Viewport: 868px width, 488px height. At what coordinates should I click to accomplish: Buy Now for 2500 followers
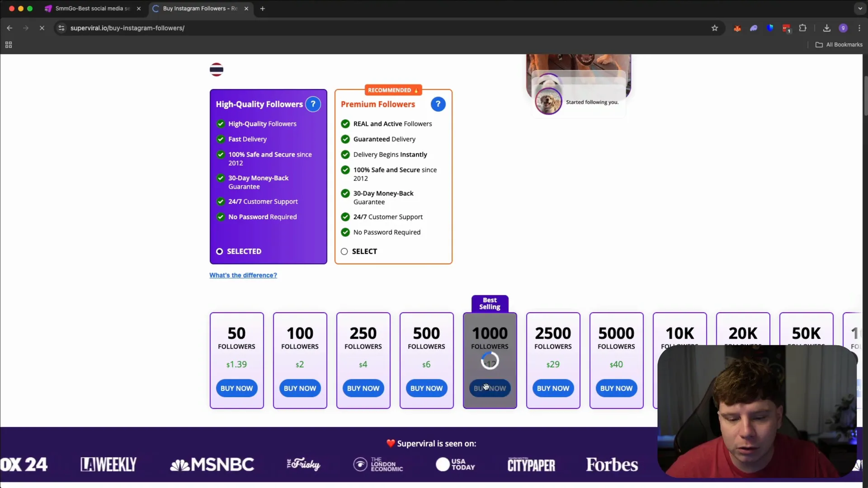pyautogui.click(x=553, y=389)
